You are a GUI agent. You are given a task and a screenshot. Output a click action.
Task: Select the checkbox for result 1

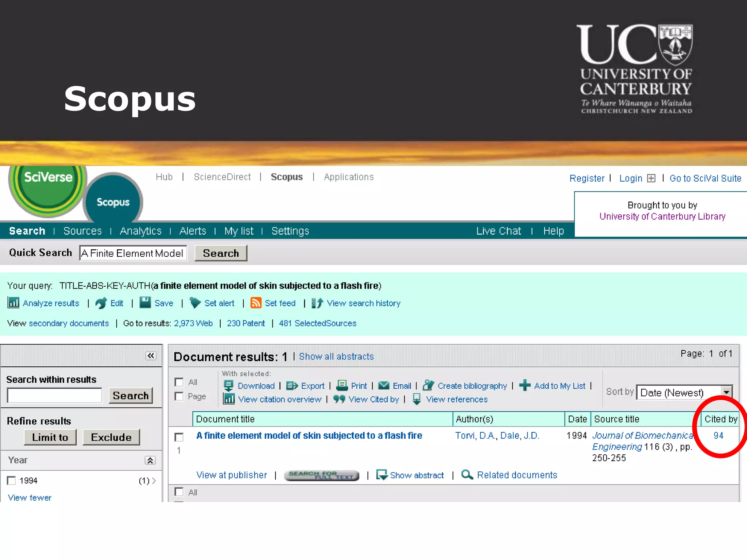coord(179,437)
